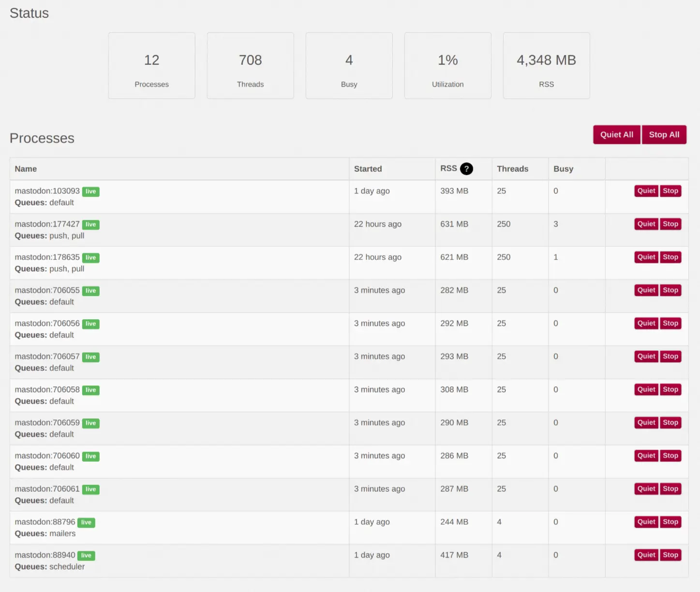Viewport: 700px width, 592px height.
Task: Stop the mastodon:103093 process
Action: 670,191
